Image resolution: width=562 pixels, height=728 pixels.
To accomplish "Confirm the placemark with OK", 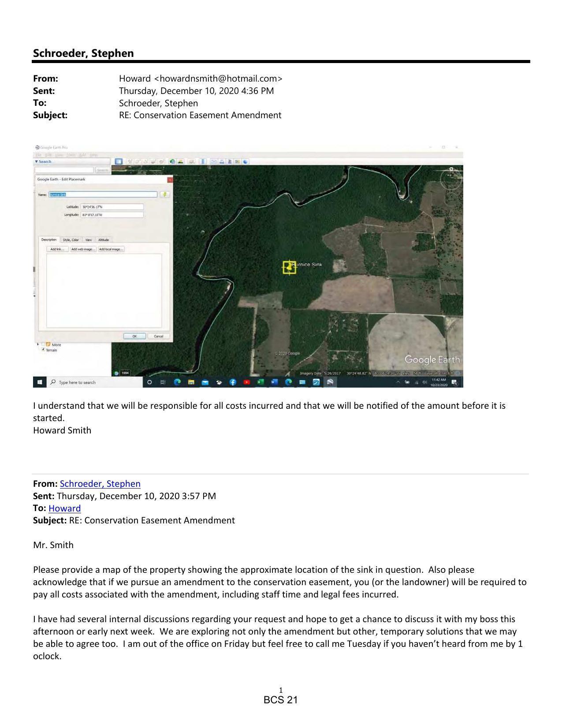I will [135, 336].
